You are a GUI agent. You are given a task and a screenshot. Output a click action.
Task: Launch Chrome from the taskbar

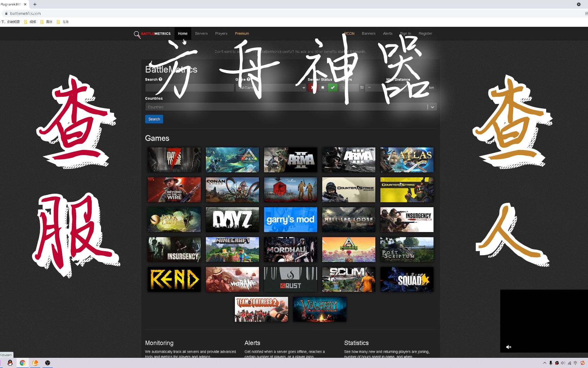(x=22, y=363)
